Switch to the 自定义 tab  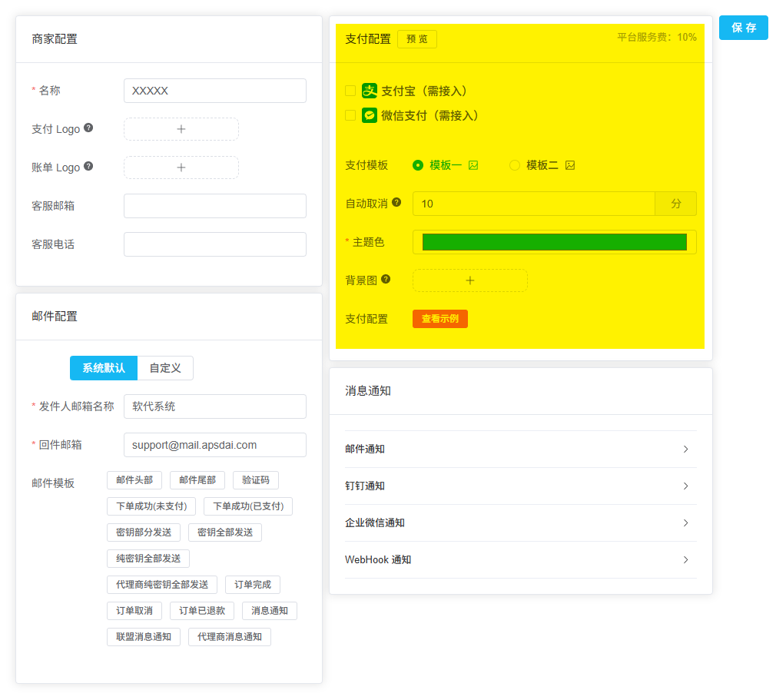point(166,368)
